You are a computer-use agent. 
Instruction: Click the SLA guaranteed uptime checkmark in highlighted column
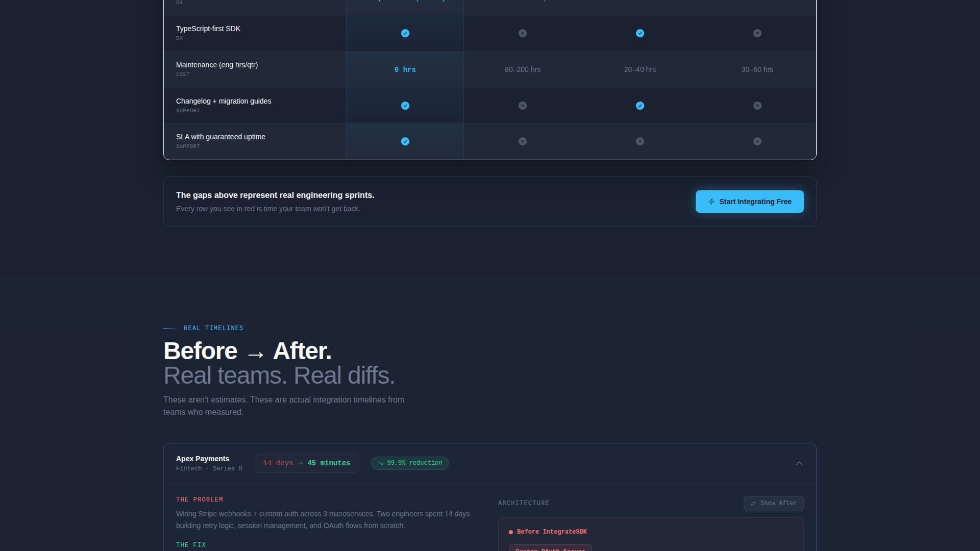(405, 141)
